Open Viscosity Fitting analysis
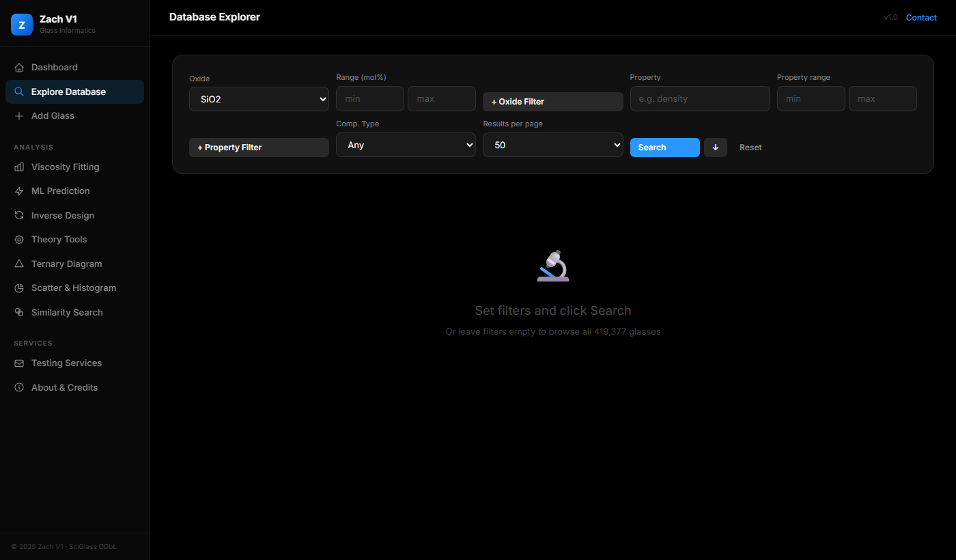 tap(74, 167)
